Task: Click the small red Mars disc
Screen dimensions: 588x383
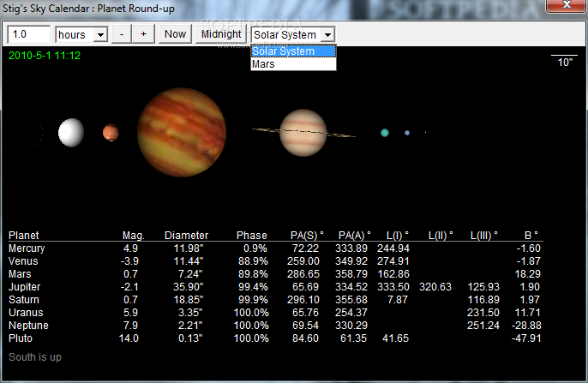Action: pos(111,133)
